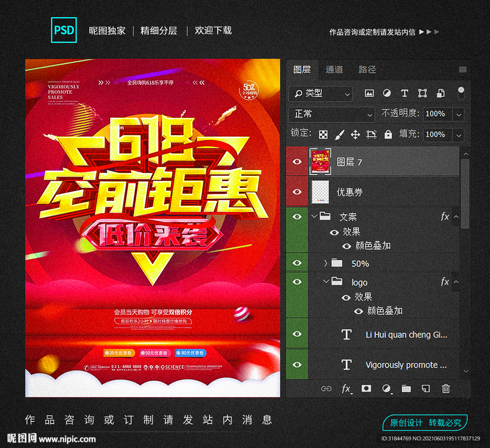The height and width of the screenshot is (448, 490).
Task: Toggle visibility of 优惠券 layer
Action: [x=297, y=192]
